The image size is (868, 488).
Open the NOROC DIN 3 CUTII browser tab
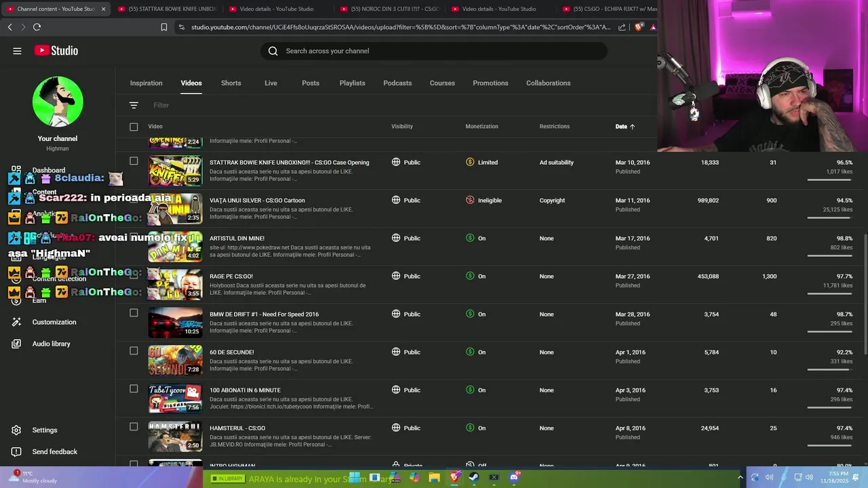coord(389,9)
